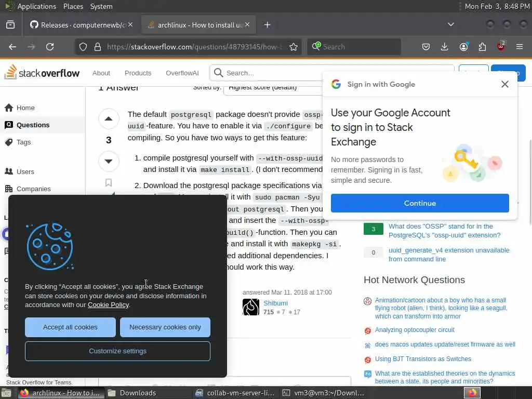Image resolution: width=532 pixels, height=399 pixels.
Task: Open the System menu in top panel
Action: click(x=101, y=6)
